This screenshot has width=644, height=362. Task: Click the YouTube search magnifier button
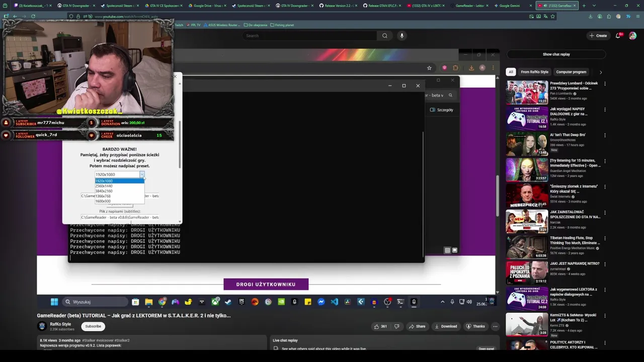click(385, 36)
